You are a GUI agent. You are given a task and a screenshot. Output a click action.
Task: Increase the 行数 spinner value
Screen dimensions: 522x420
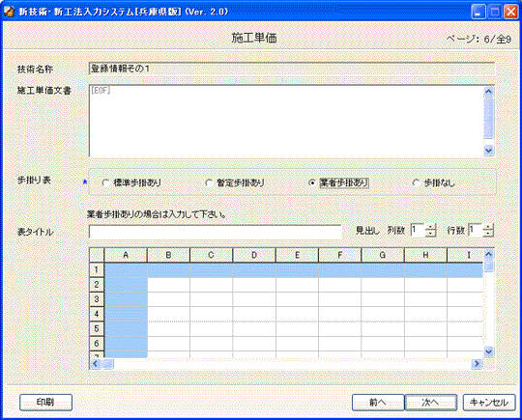[x=488, y=227]
